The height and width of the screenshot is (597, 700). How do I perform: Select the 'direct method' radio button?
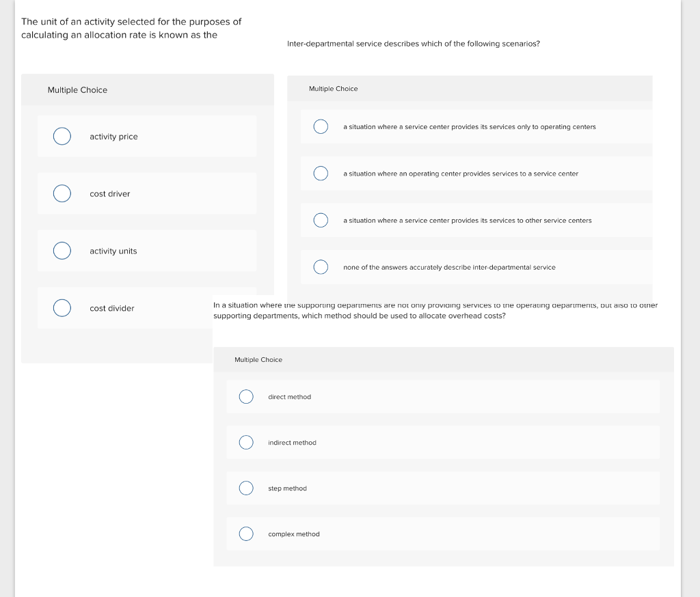[x=246, y=397]
